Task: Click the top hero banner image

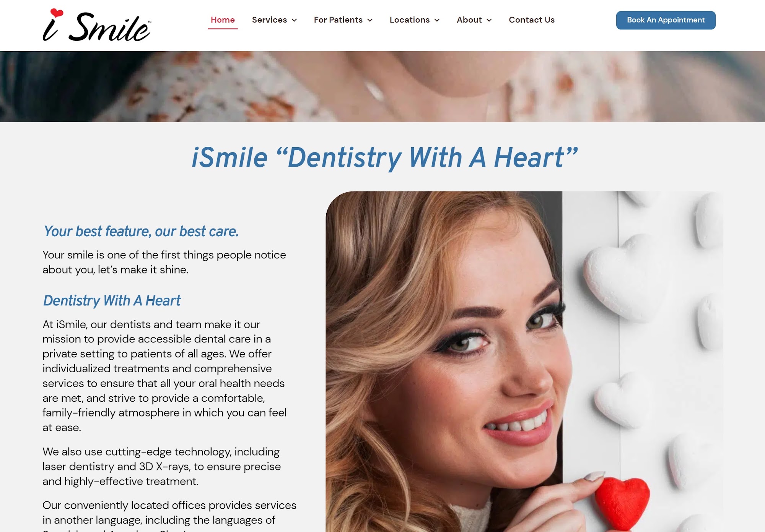Action: point(382,87)
